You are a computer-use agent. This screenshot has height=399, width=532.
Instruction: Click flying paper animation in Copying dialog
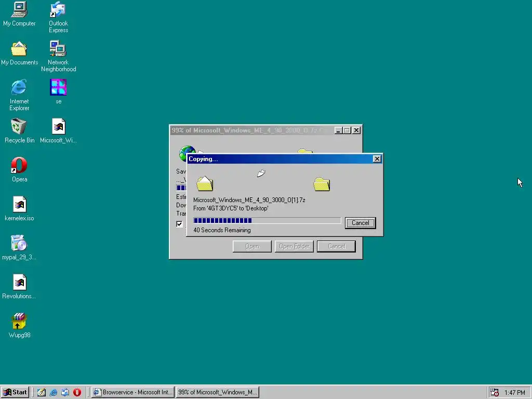[261, 174]
